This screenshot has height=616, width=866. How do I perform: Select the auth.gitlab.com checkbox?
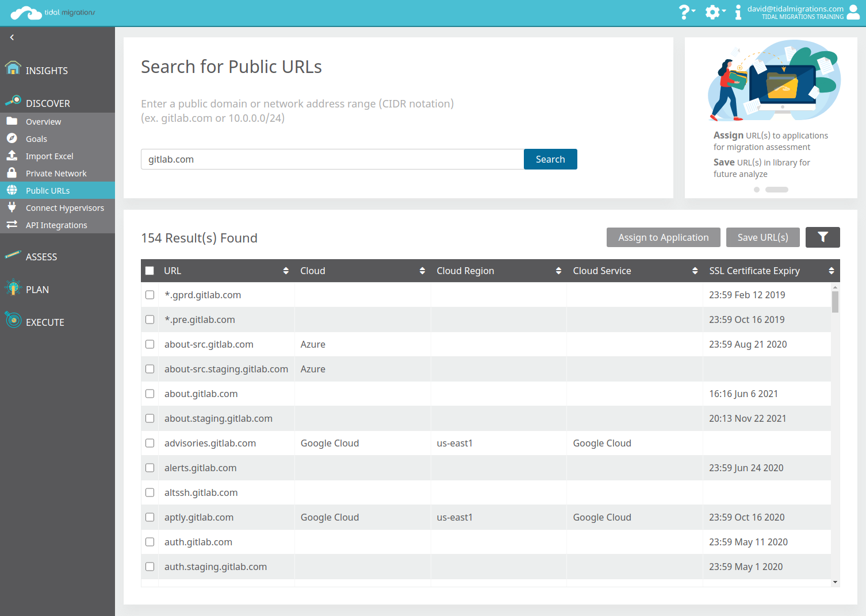(150, 542)
